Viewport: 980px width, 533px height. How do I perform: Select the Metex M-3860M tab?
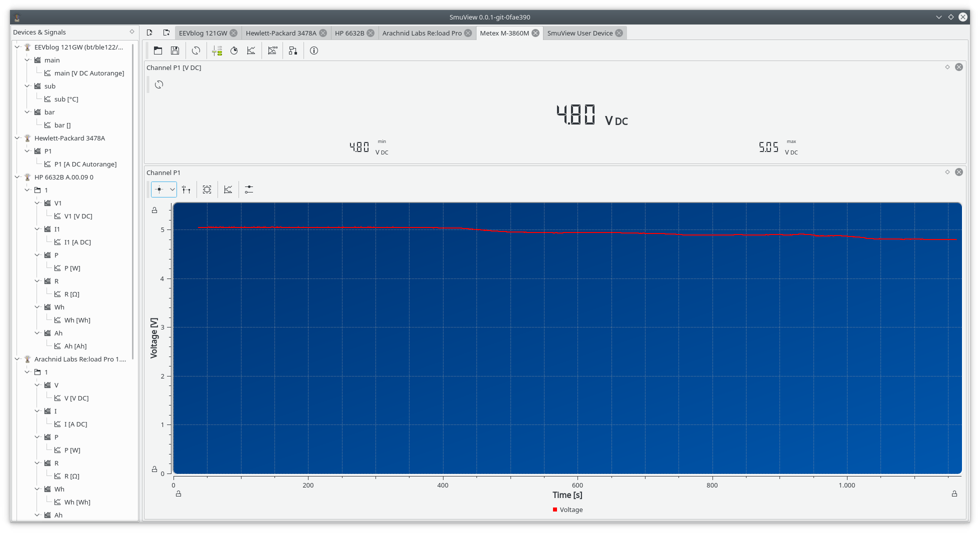point(504,33)
